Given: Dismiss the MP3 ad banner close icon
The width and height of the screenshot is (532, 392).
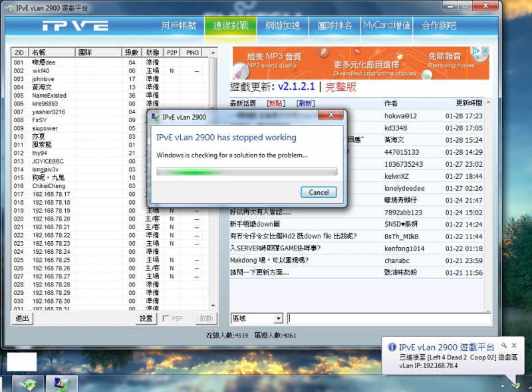Looking at the screenshot, I should click(x=486, y=52).
